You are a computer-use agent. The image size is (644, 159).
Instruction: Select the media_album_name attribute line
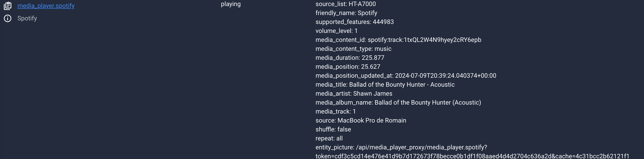tap(398, 103)
